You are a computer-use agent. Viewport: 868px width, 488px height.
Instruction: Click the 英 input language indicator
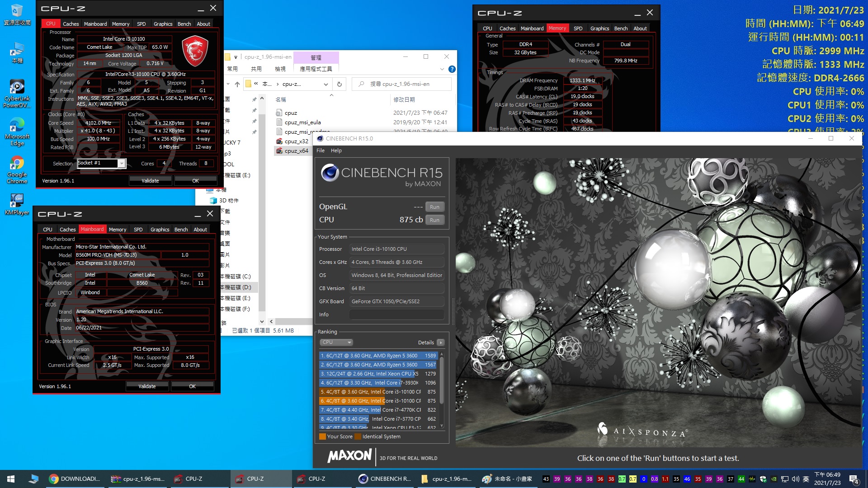click(x=806, y=479)
